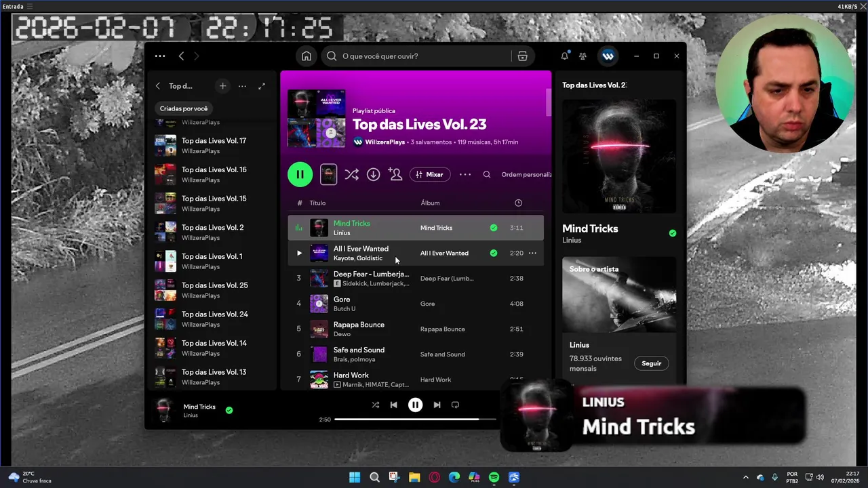Toggle saved checkmark in Now Playing panel
Image resolution: width=868 pixels, height=488 pixels.
click(x=673, y=233)
